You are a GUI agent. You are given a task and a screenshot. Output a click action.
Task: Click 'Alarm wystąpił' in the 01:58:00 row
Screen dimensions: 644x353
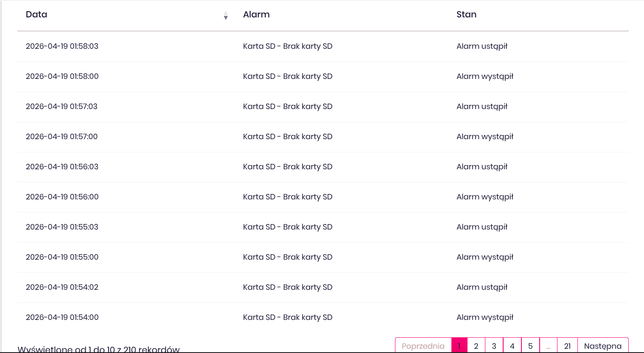point(485,76)
